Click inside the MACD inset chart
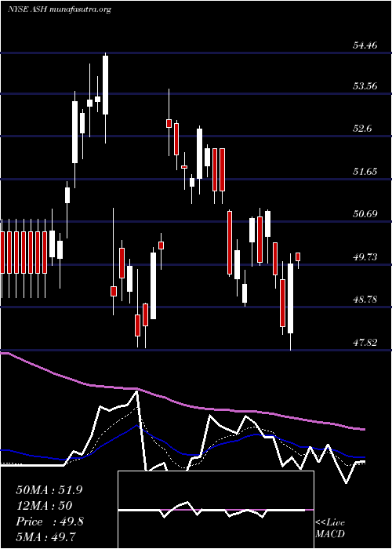392x549 pixels. [x=216, y=510]
